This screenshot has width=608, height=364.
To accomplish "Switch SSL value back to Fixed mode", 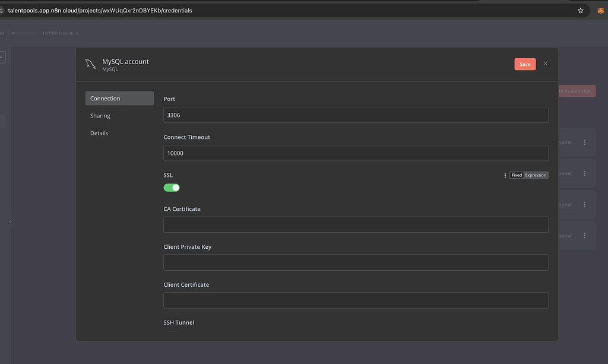I will (x=516, y=175).
